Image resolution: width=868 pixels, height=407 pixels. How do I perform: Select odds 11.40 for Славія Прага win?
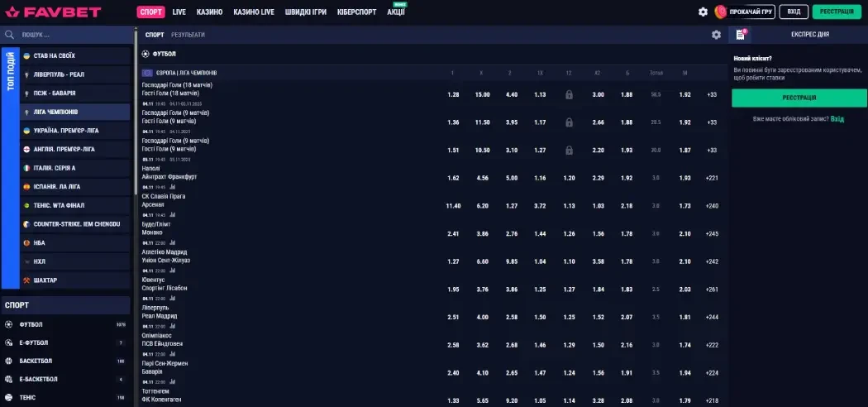tap(453, 206)
